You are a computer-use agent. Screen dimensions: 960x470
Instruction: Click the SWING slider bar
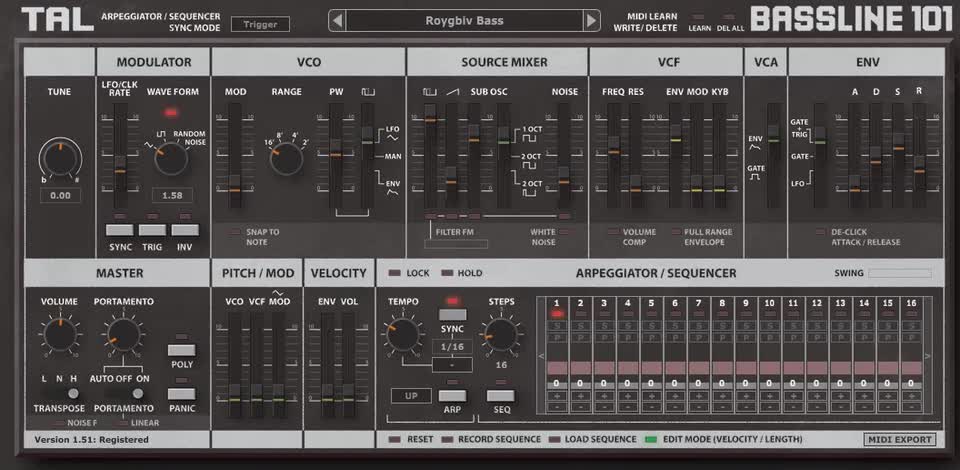[899, 273]
